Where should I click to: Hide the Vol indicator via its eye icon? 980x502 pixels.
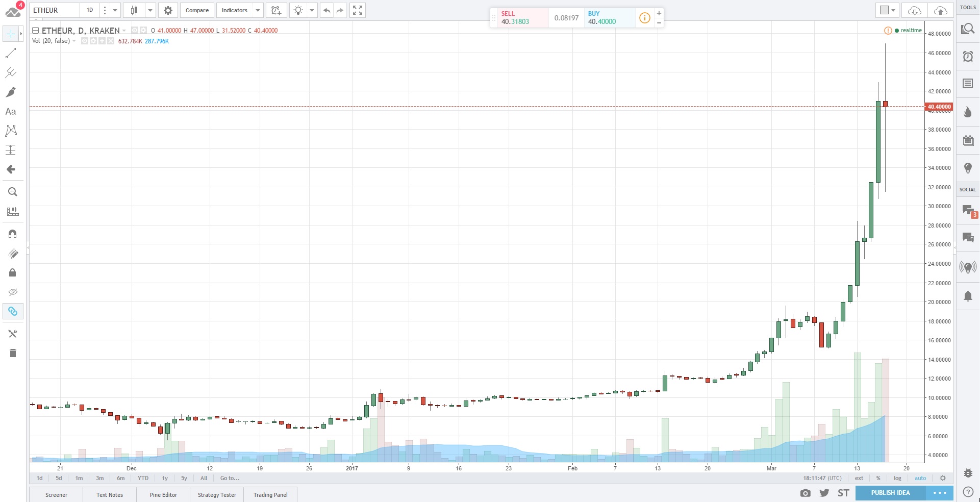85,41
